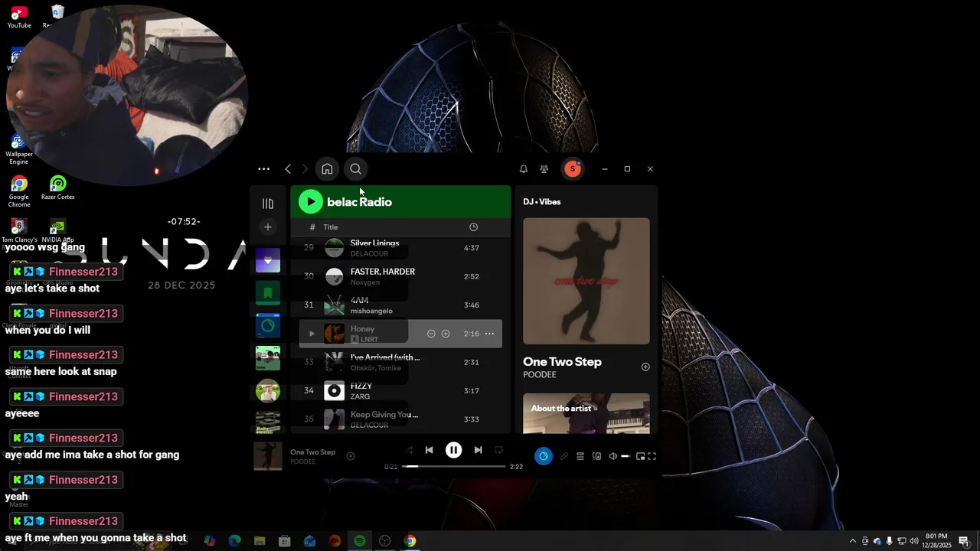Image resolution: width=980 pixels, height=551 pixels.
Task: Open Spotify search
Action: tap(355, 169)
